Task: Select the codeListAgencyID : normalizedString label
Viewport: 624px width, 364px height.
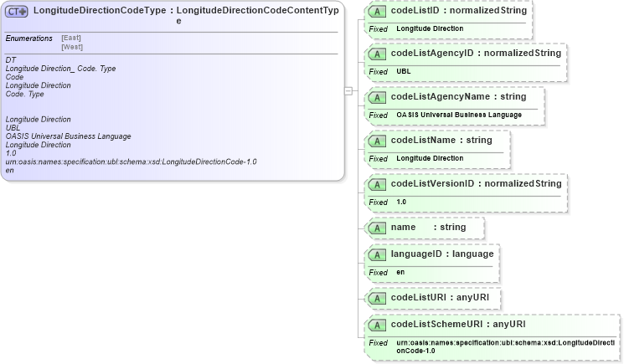Action: 476,53
